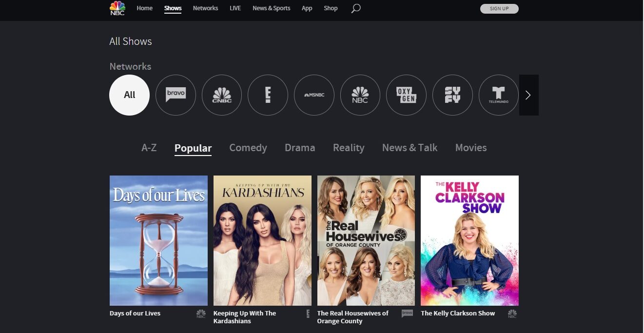
Task: Click NBC badge beside Days of our Lives
Action: pyautogui.click(x=201, y=314)
